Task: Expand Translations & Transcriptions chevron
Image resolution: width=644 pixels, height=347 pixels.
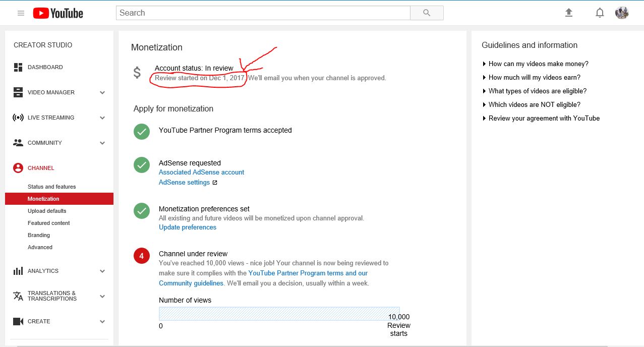Action: (102, 297)
